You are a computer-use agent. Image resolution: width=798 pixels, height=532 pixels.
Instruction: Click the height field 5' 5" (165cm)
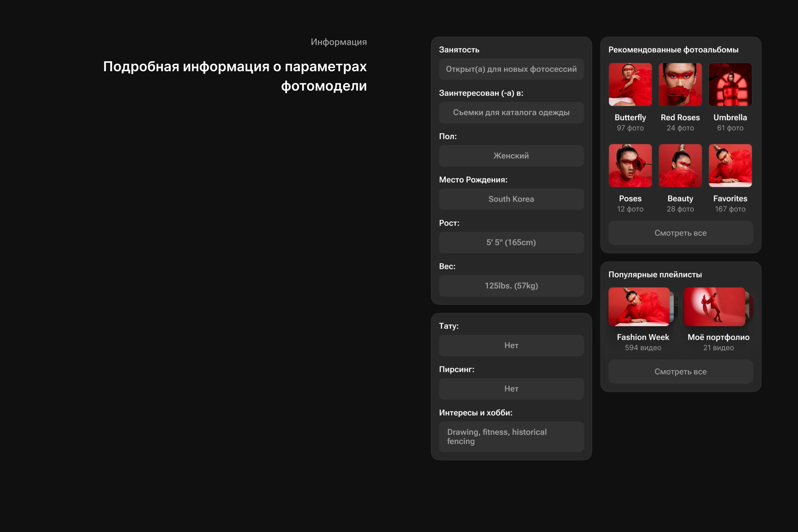coord(511,243)
